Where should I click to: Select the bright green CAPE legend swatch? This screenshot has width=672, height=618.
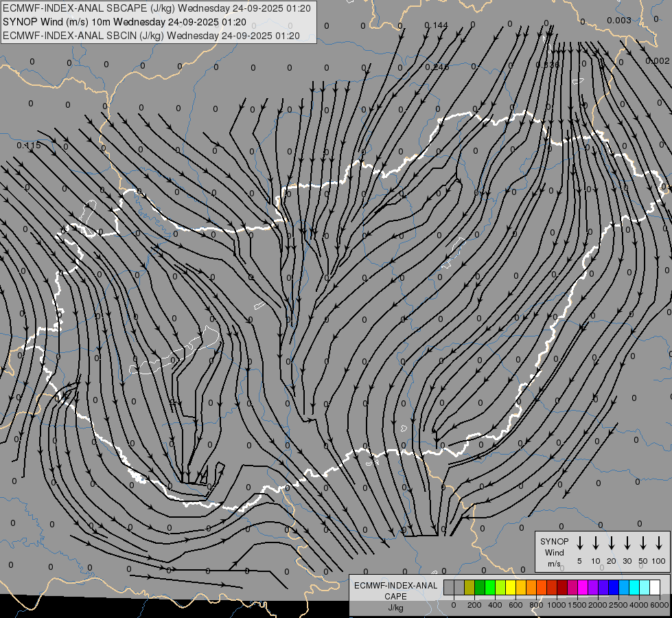(x=490, y=587)
